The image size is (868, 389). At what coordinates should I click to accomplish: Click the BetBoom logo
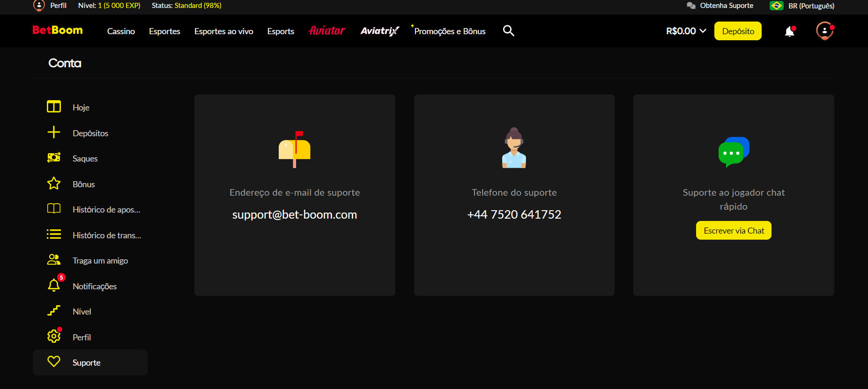57,30
